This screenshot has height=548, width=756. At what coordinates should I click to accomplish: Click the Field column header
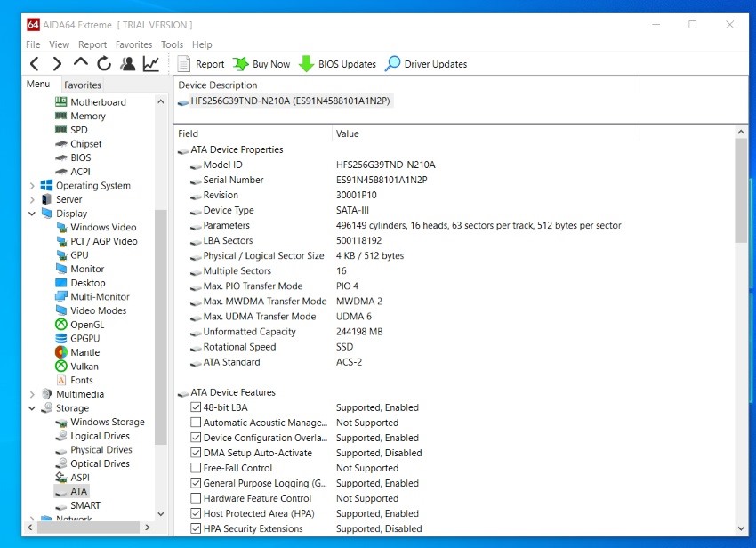(x=253, y=133)
